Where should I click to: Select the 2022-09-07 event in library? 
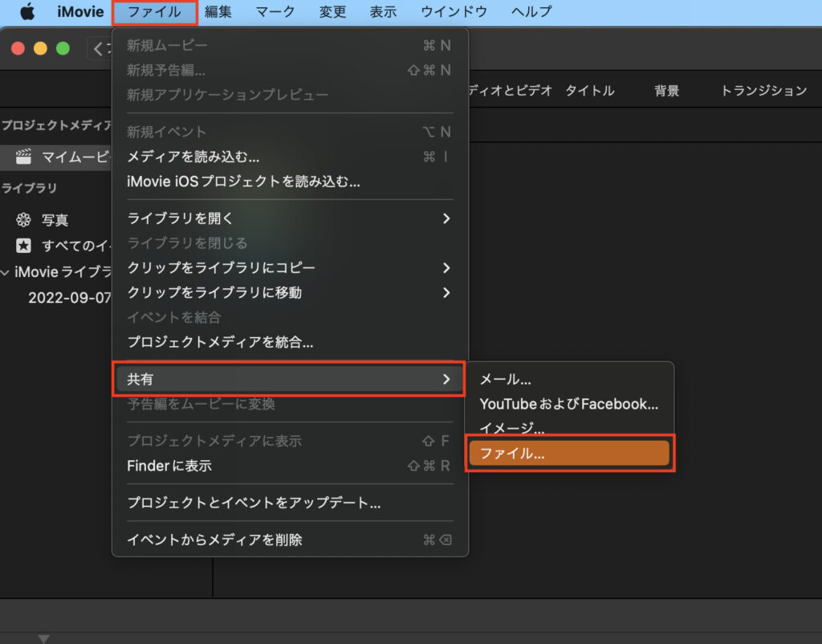[67, 297]
